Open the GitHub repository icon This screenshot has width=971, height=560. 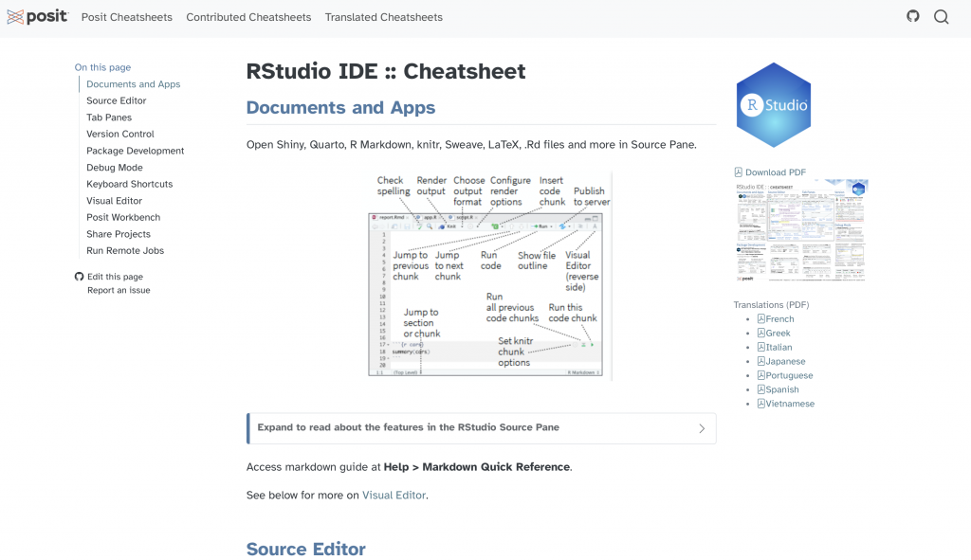point(913,16)
